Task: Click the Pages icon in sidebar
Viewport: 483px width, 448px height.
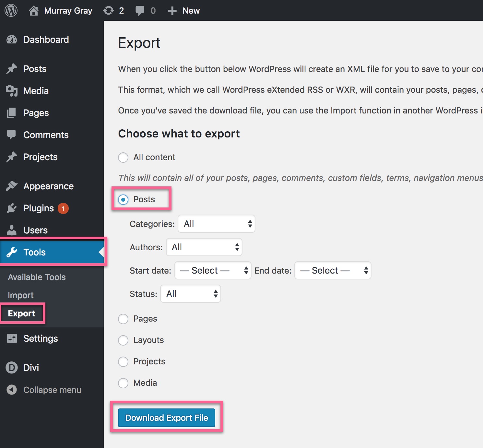Action: [x=12, y=113]
